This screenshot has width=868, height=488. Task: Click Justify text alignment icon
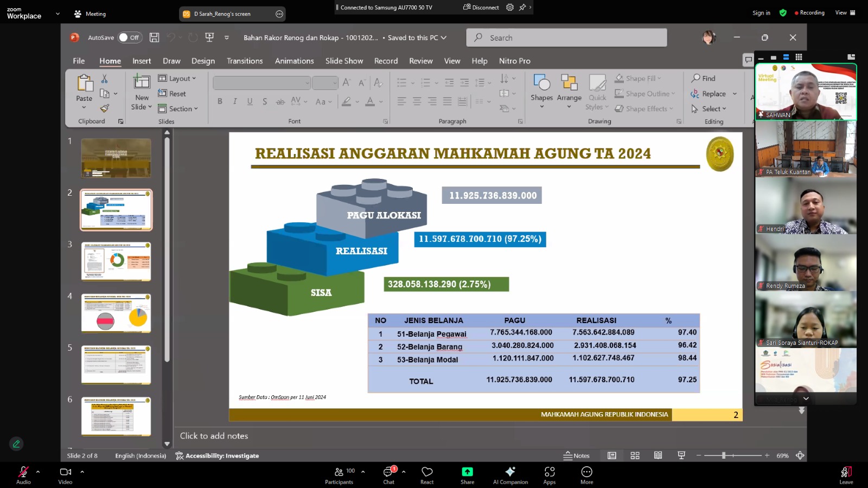click(x=447, y=101)
